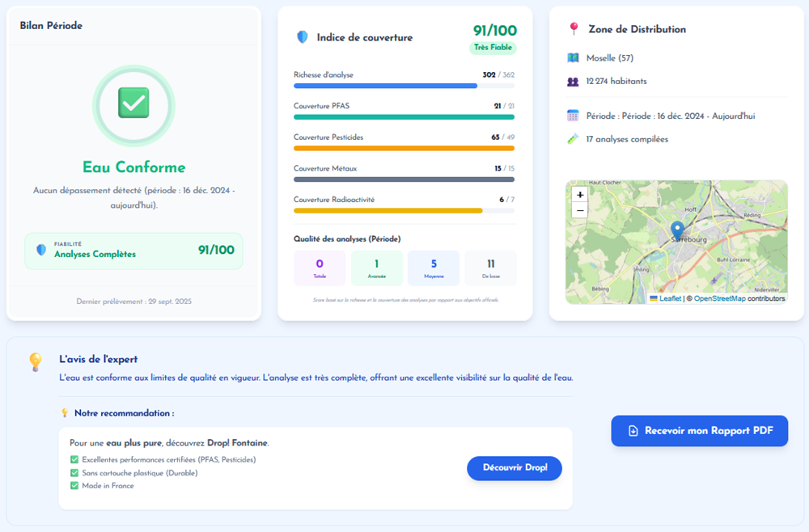Screen dimensions: 809x532
Task: Select the Moyenne quality tile showing 5
Action: click(x=434, y=268)
